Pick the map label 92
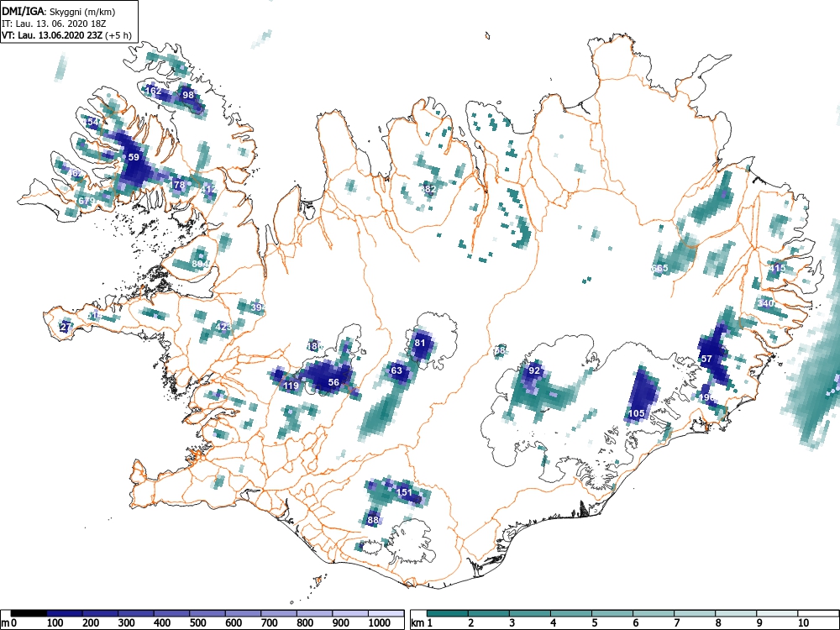 click(534, 370)
